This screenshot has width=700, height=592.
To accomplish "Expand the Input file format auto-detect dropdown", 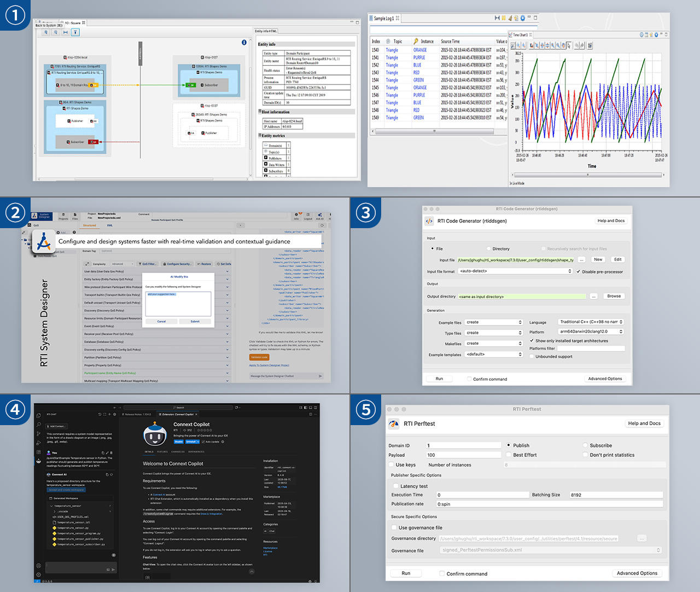I will coord(515,271).
